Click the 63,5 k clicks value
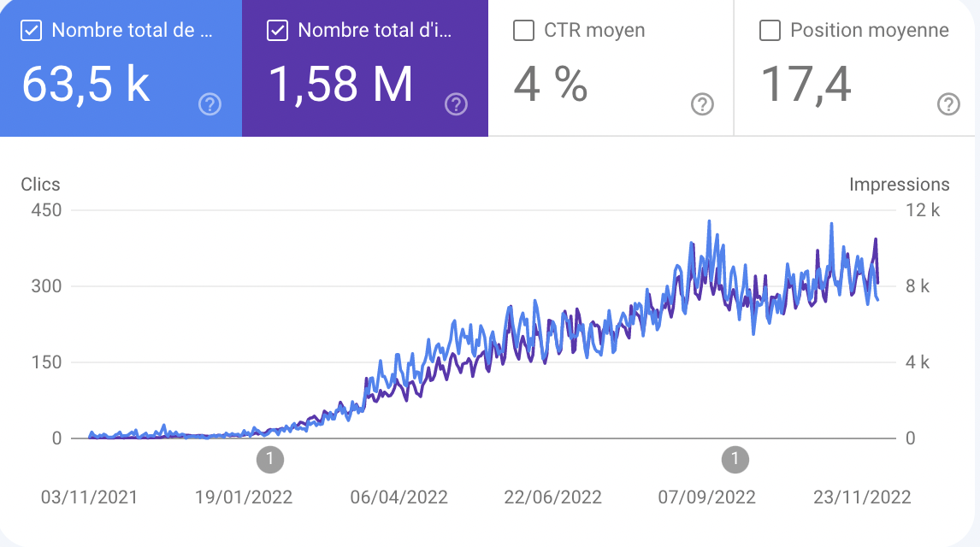The image size is (980, 547). pos(86,85)
